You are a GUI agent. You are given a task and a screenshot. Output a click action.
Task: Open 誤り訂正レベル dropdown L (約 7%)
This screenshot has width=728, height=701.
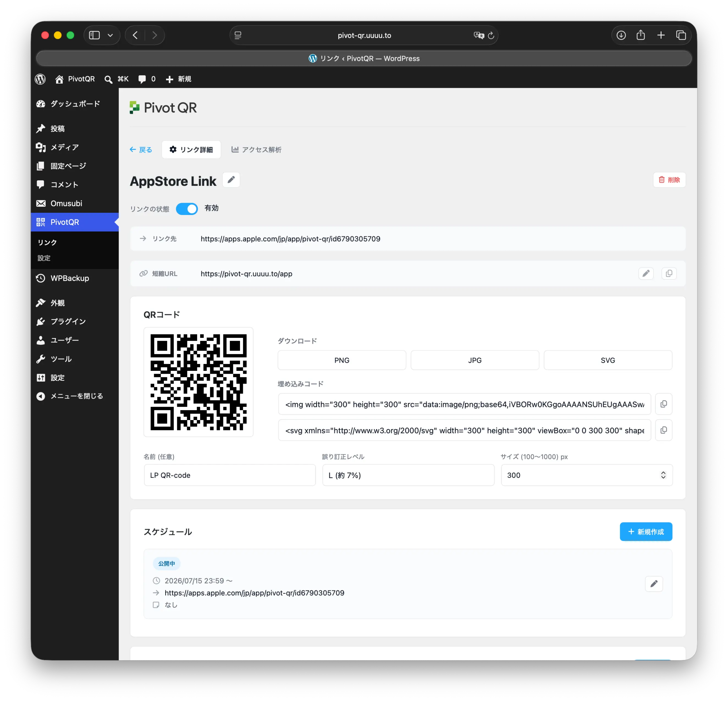coord(408,475)
